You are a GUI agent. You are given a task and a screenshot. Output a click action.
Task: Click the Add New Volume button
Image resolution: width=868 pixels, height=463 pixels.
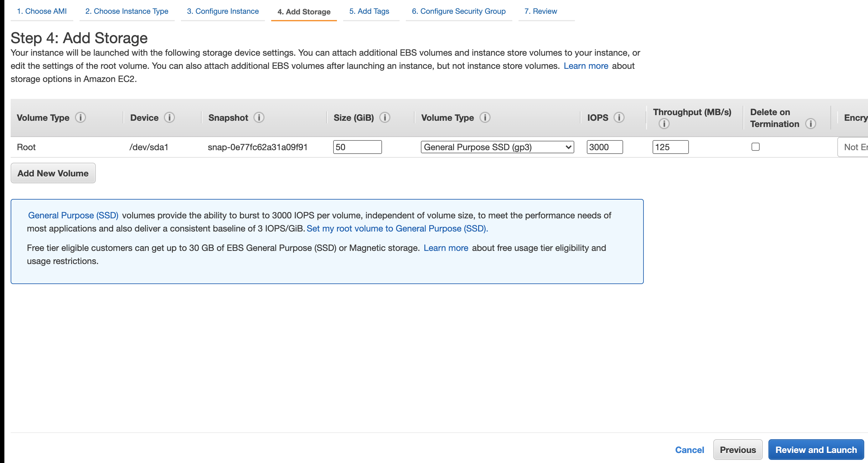click(53, 173)
